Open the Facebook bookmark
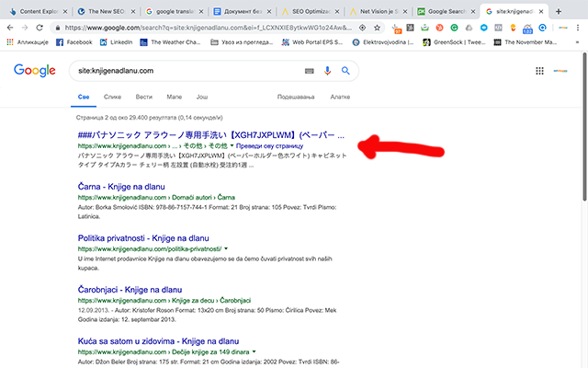The height and width of the screenshot is (368, 588). (73, 42)
